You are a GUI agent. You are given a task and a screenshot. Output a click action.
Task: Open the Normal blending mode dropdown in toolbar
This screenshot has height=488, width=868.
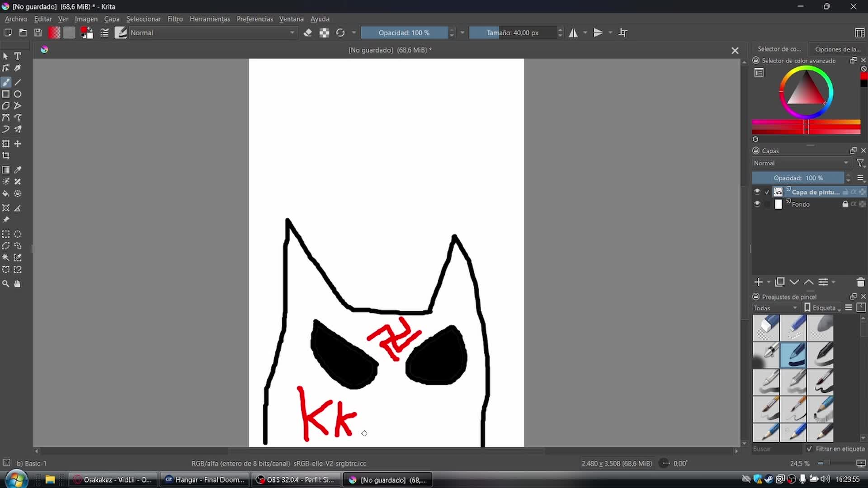tap(212, 33)
